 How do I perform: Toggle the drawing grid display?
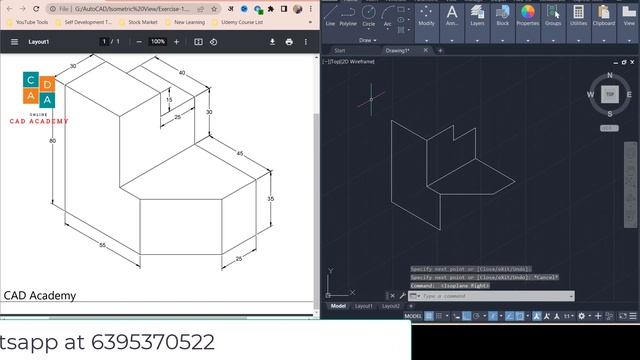pos(429,316)
